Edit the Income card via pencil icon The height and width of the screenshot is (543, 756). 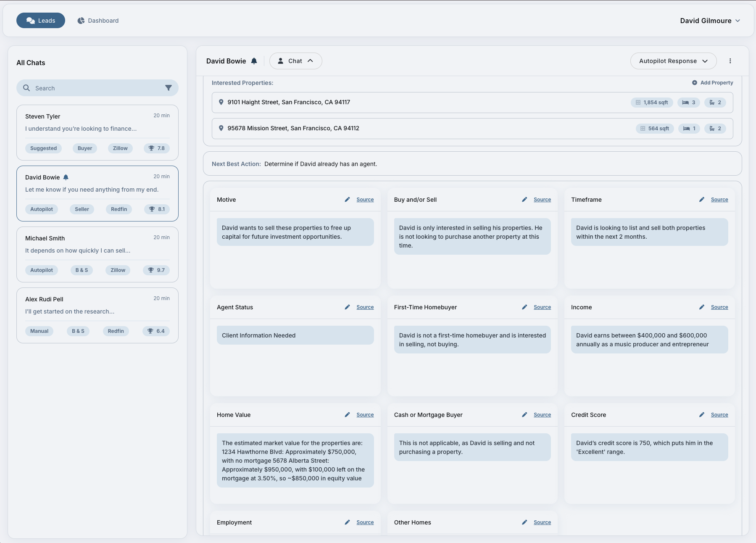[701, 307]
